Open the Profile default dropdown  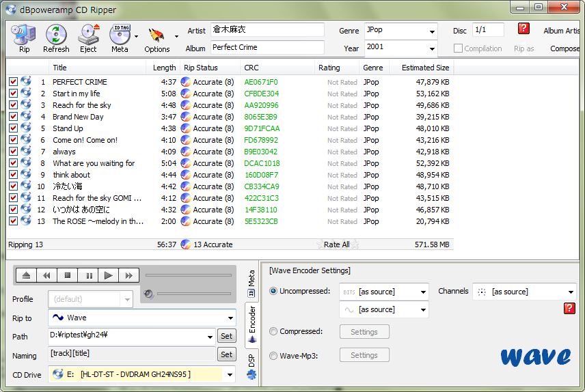coord(127,300)
